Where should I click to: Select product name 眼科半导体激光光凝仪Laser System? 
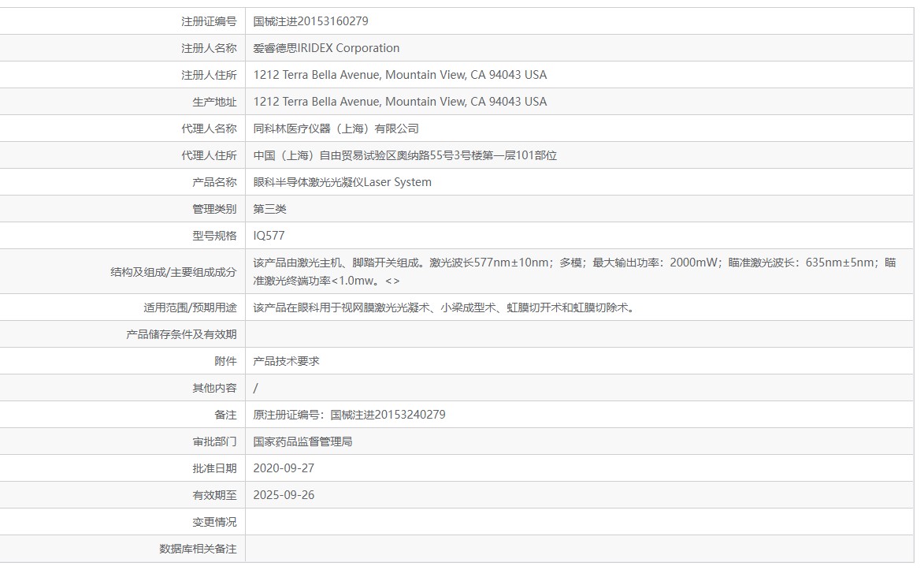point(343,182)
